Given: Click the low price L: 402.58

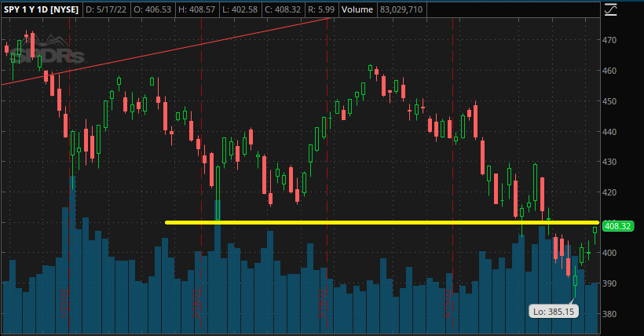Looking at the screenshot, I should click(x=240, y=9).
